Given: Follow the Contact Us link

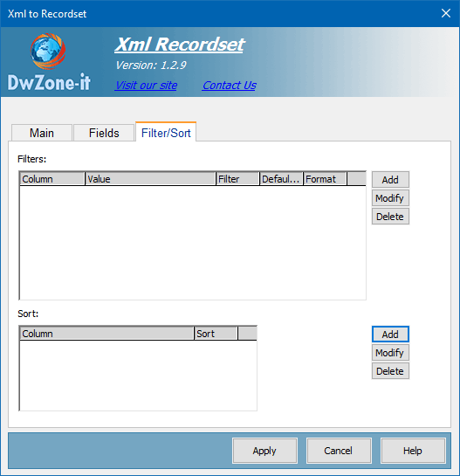Looking at the screenshot, I should 230,86.
